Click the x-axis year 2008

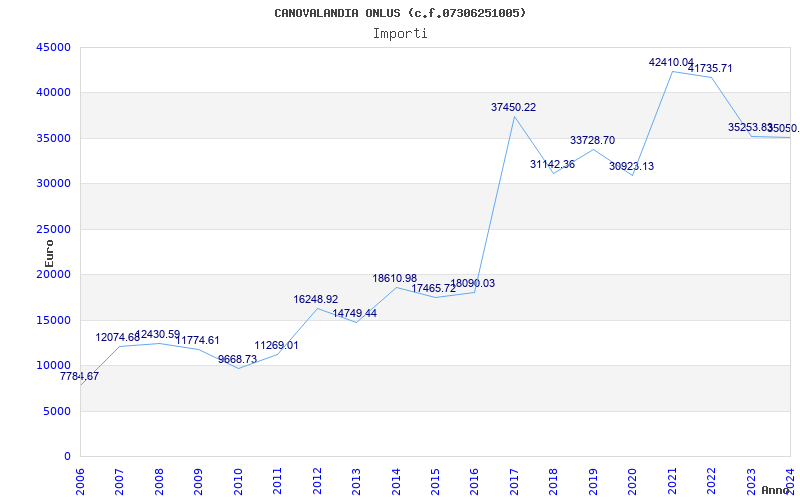(x=159, y=480)
